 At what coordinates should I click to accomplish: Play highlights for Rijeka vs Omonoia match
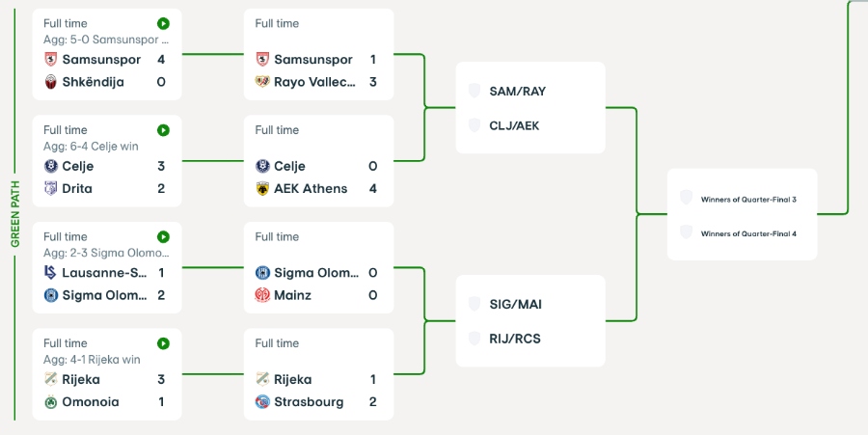(164, 343)
